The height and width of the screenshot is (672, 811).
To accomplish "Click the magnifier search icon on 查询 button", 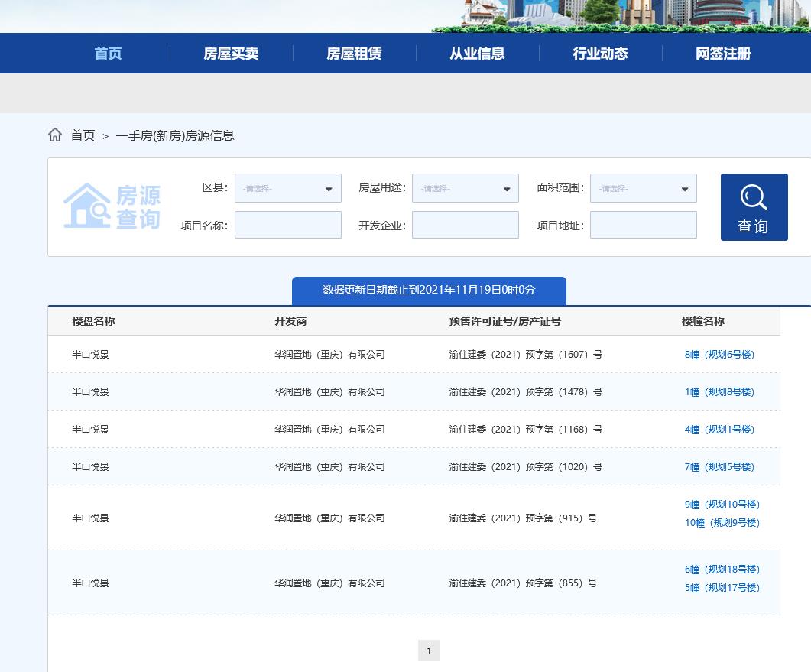I will 754,197.
